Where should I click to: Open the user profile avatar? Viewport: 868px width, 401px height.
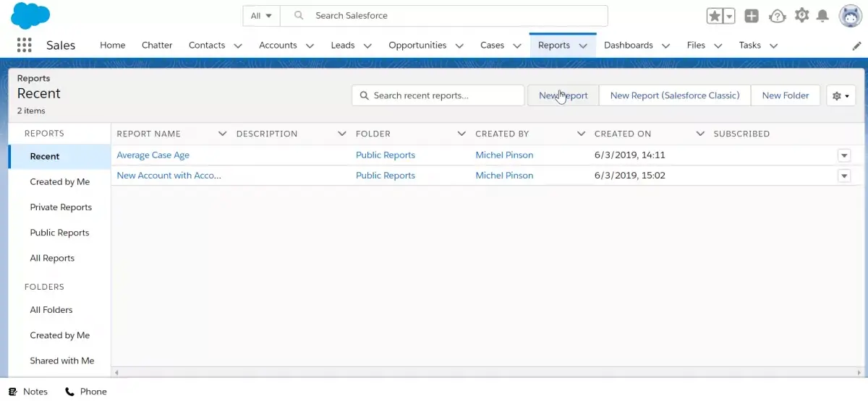coord(850,16)
